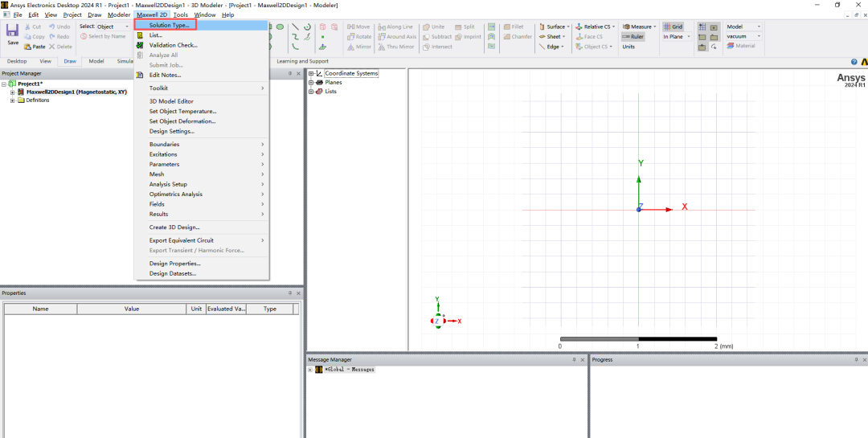This screenshot has width=868, height=438.
Task: Toggle the Ruler display button
Action: [x=633, y=36]
